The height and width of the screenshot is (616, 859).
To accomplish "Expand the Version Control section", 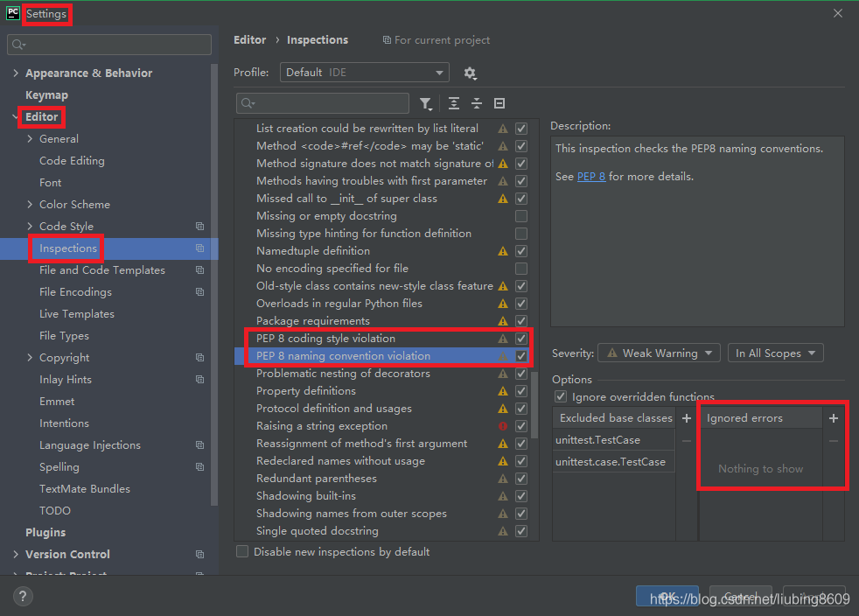I will coord(16,555).
